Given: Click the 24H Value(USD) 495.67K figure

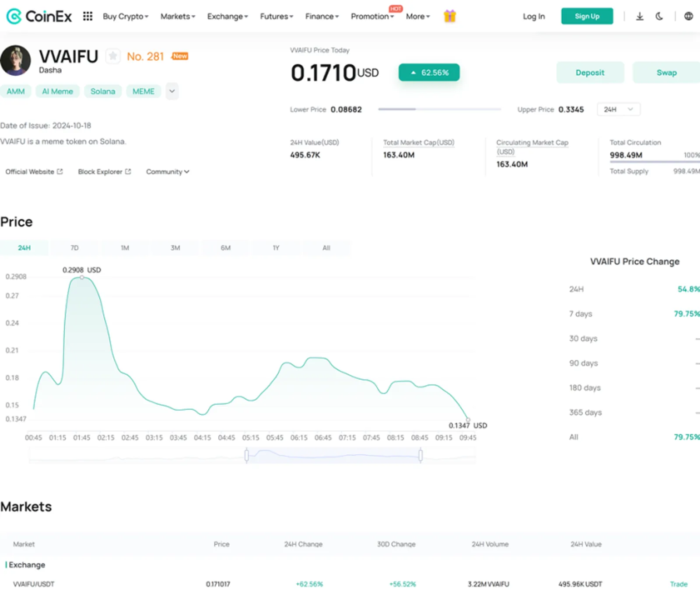Looking at the screenshot, I should (x=305, y=155).
